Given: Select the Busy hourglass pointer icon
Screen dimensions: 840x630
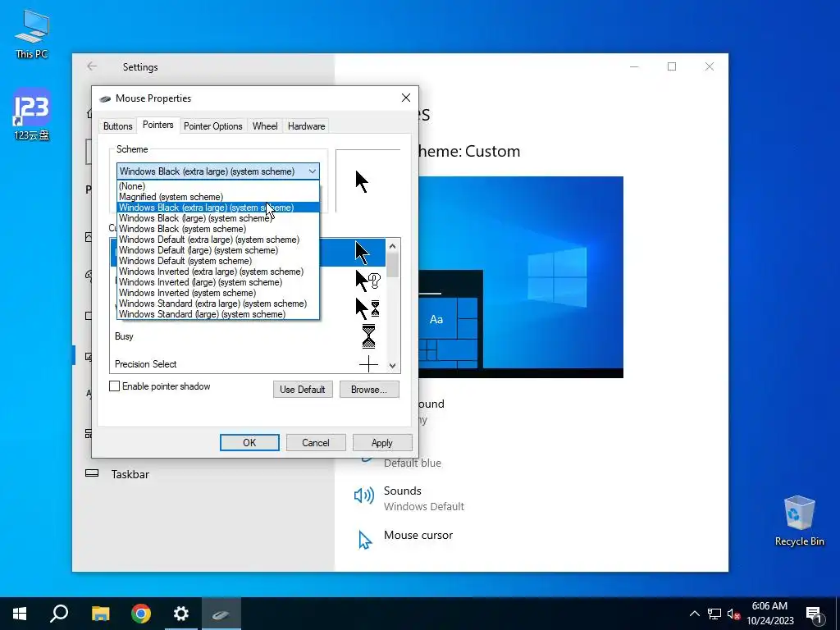Looking at the screenshot, I should [368, 336].
